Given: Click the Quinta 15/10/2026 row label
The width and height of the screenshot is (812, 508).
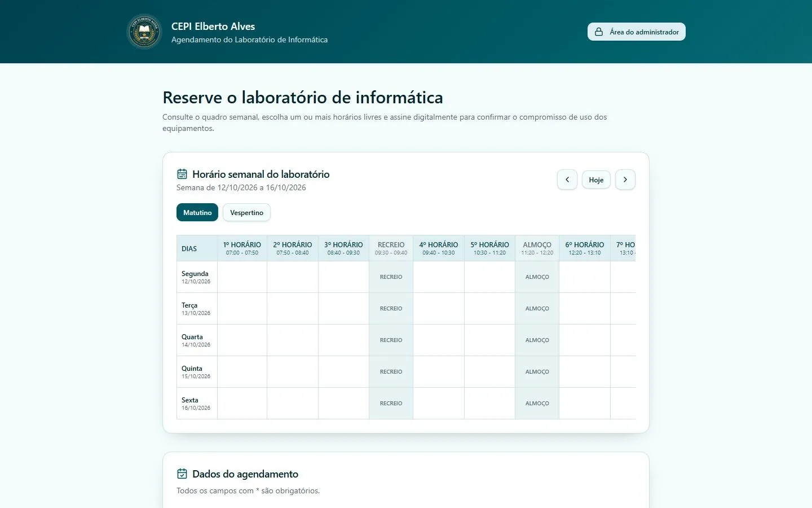Looking at the screenshot, I should pos(197,372).
